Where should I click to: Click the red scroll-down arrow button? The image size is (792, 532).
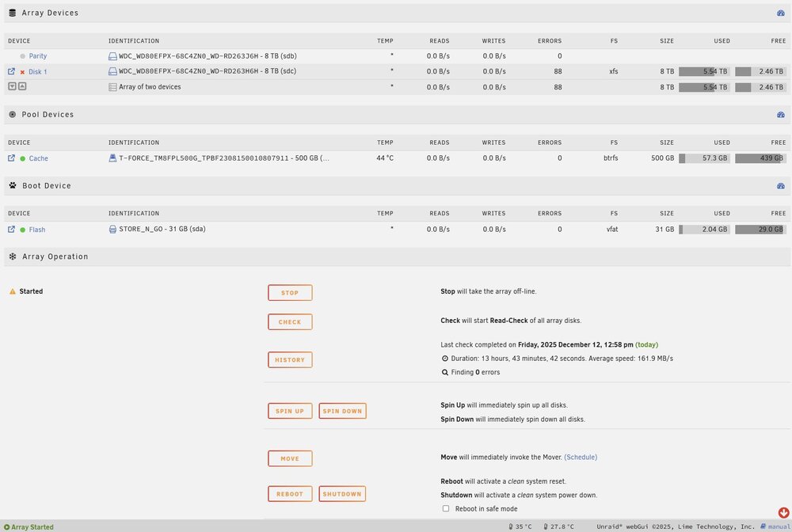pyautogui.click(x=783, y=513)
